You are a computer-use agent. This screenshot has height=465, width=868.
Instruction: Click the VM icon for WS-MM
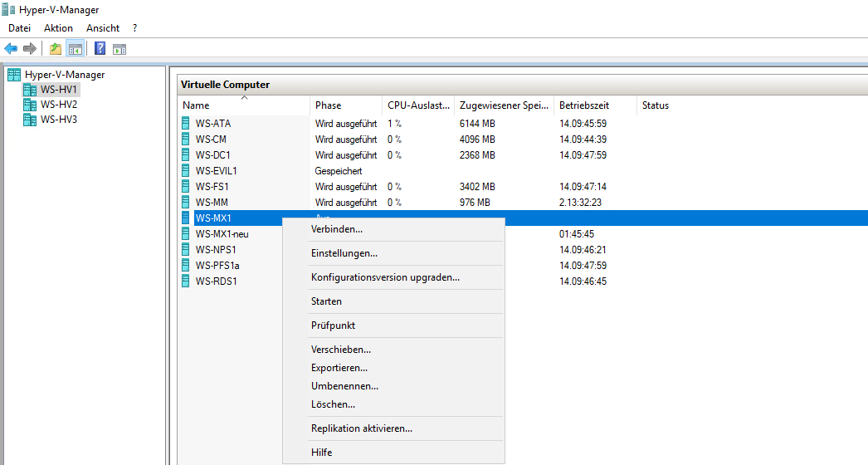click(x=185, y=203)
